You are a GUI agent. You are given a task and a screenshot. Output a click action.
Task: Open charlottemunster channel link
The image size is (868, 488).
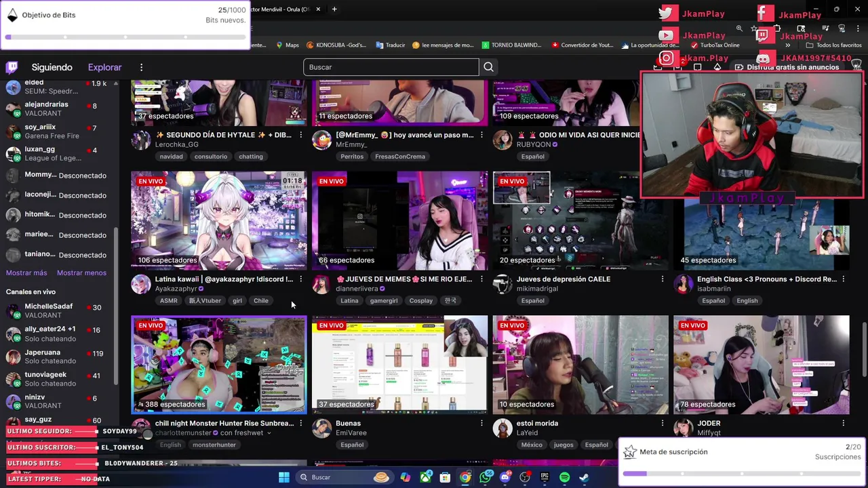(184, 433)
